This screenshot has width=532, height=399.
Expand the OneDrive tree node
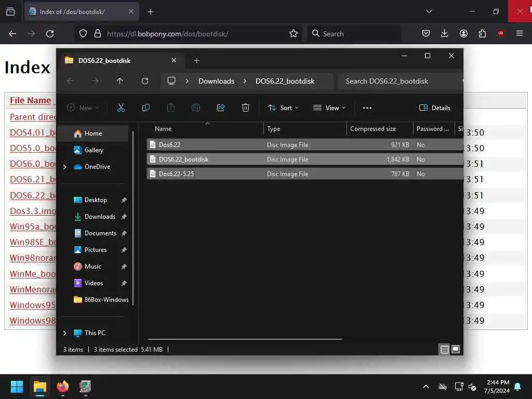pos(64,167)
